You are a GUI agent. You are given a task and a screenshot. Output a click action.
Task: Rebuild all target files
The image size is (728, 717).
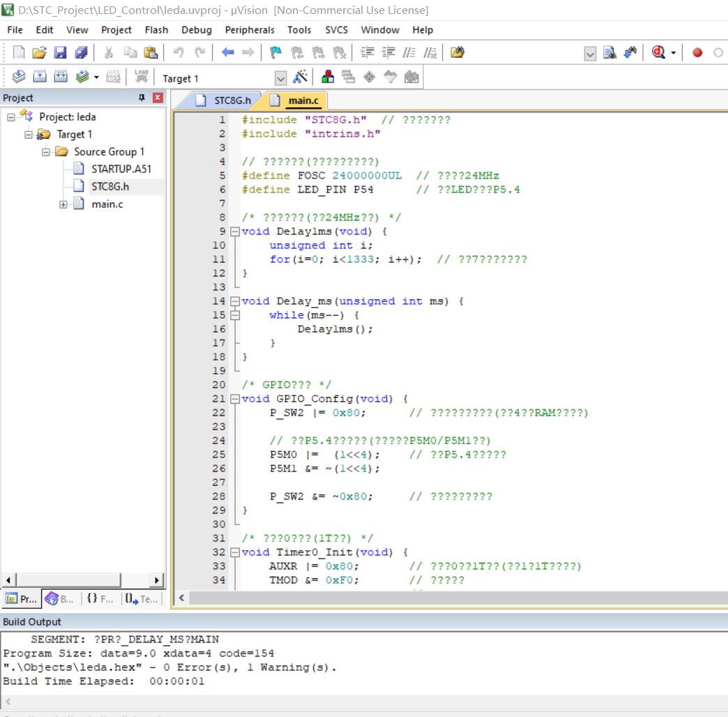[61, 77]
